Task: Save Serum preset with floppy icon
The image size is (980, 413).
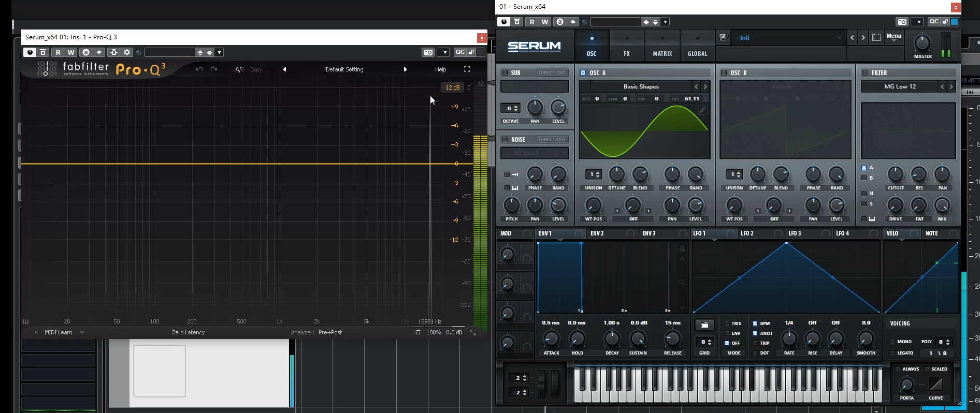Action: click(723, 37)
